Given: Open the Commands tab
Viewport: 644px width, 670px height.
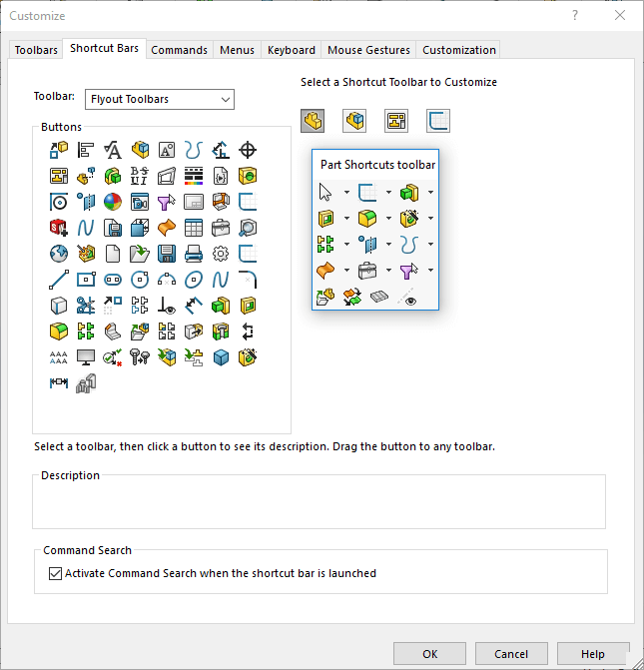Looking at the screenshot, I should (179, 50).
